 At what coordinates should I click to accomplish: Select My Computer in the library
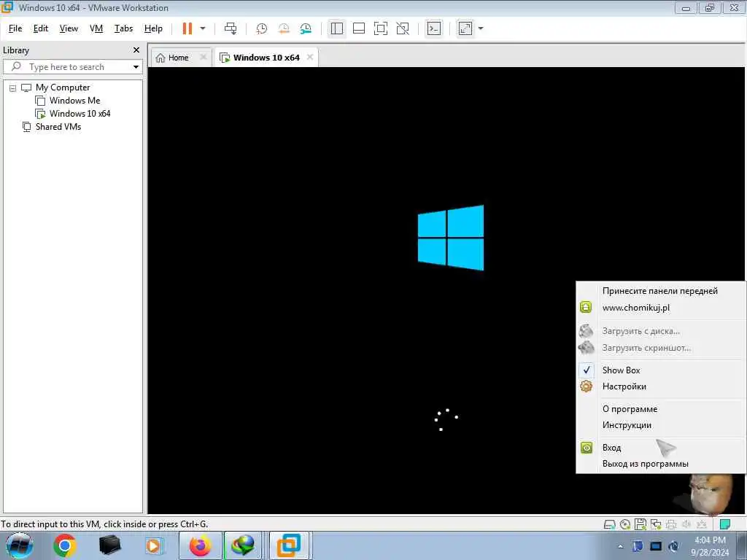click(x=63, y=87)
